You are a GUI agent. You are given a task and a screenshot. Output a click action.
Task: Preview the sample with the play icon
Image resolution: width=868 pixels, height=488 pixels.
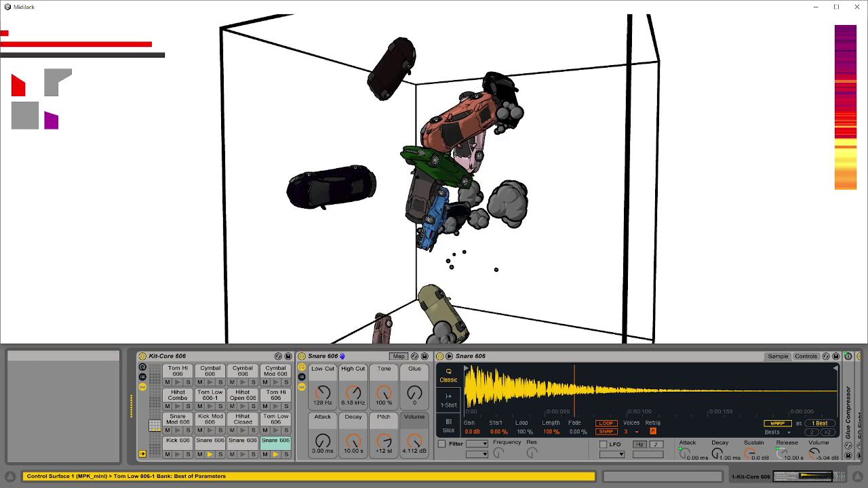click(x=449, y=356)
